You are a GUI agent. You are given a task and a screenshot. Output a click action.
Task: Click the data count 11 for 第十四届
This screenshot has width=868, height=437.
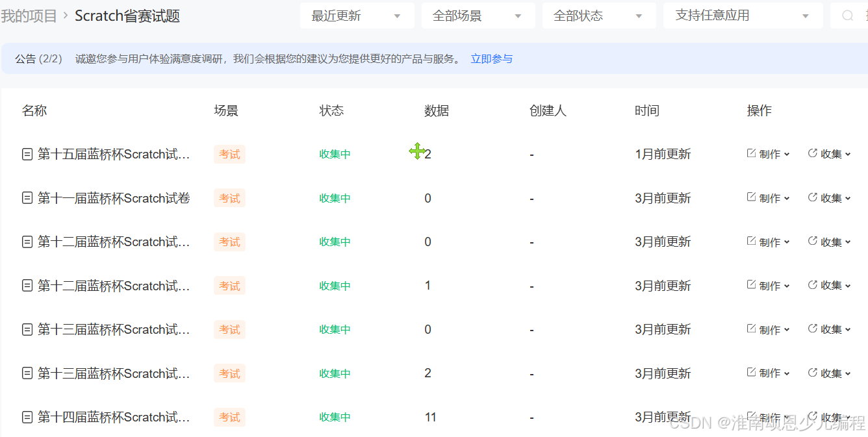coord(430,418)
